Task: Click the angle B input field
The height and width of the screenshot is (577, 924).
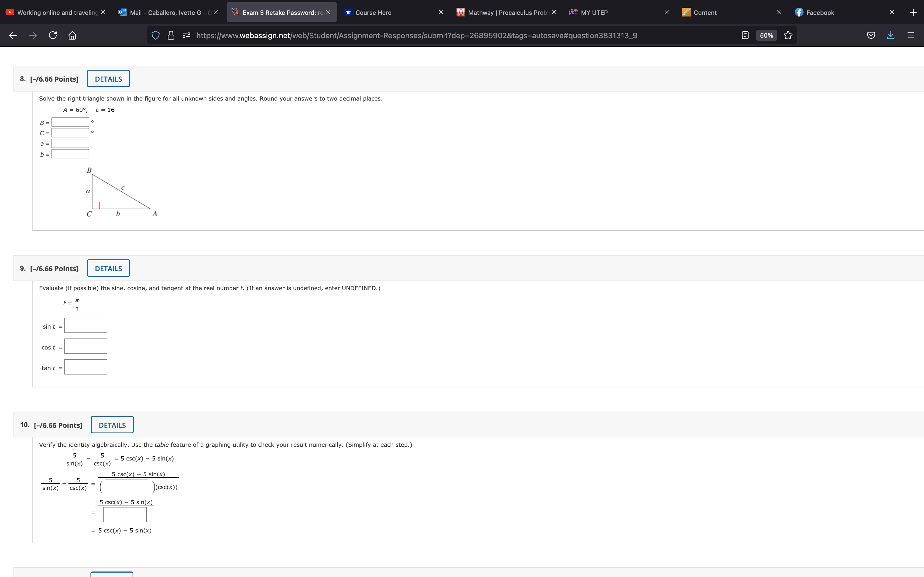Action: 70,123
